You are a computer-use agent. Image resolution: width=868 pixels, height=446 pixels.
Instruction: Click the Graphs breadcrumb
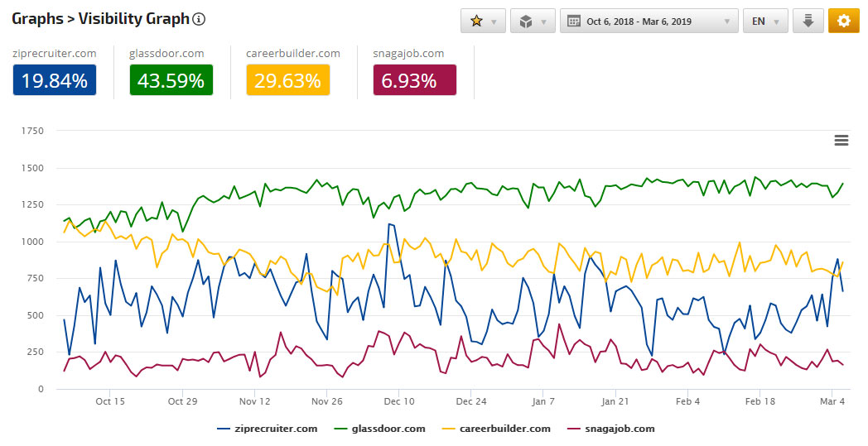(x=38, y=19)
